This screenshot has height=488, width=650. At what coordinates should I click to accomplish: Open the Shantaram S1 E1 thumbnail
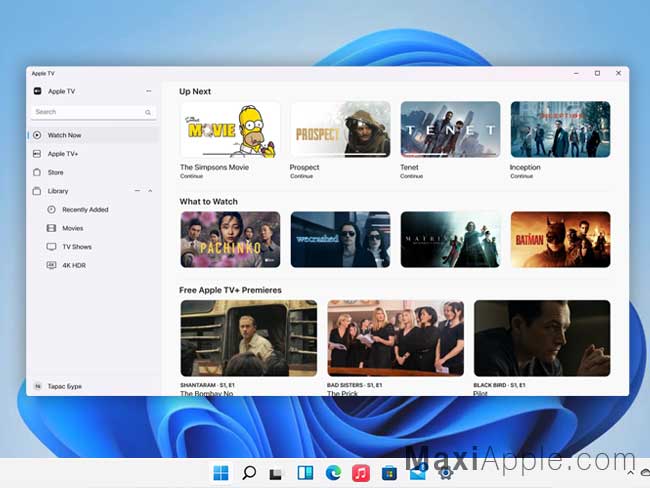249,338
